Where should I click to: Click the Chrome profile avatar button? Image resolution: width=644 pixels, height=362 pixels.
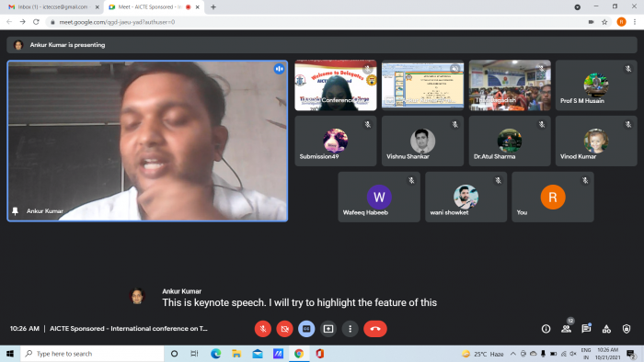(621, 22)
